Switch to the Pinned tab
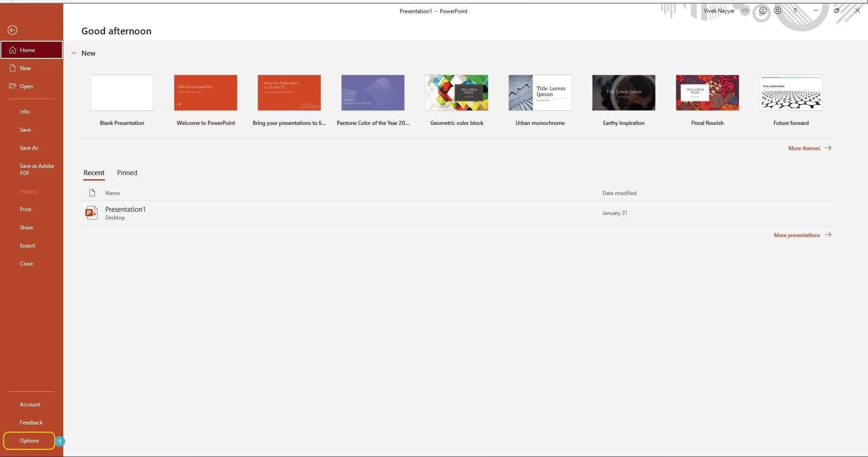 click(x=127, y=173)
